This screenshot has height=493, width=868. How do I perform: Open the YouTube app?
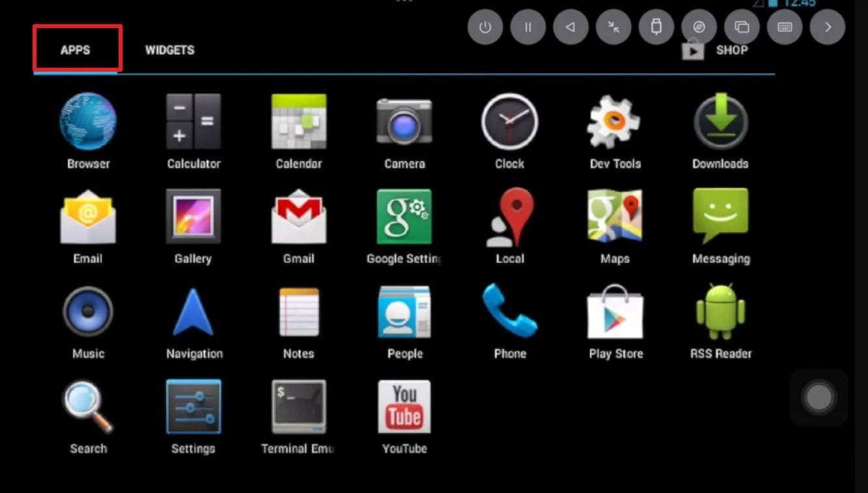point(404,408)
